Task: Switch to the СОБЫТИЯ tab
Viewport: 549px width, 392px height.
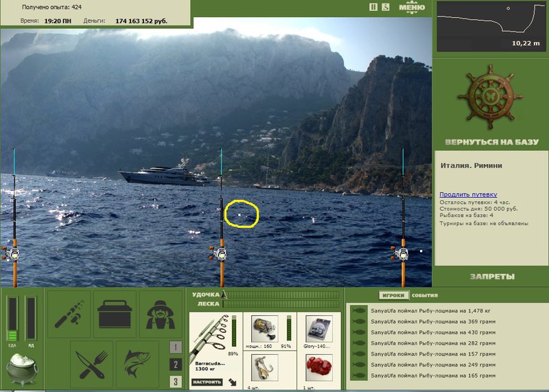Action: point(425,295)
